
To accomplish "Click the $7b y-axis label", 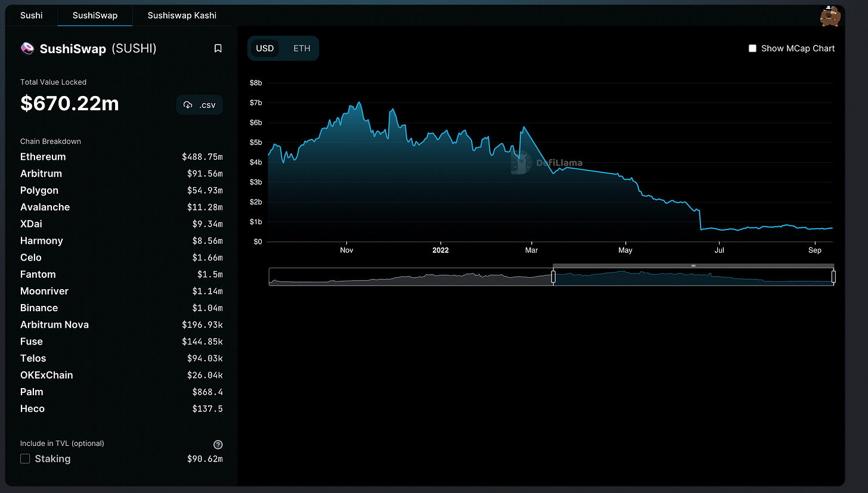I will point(256,103).
